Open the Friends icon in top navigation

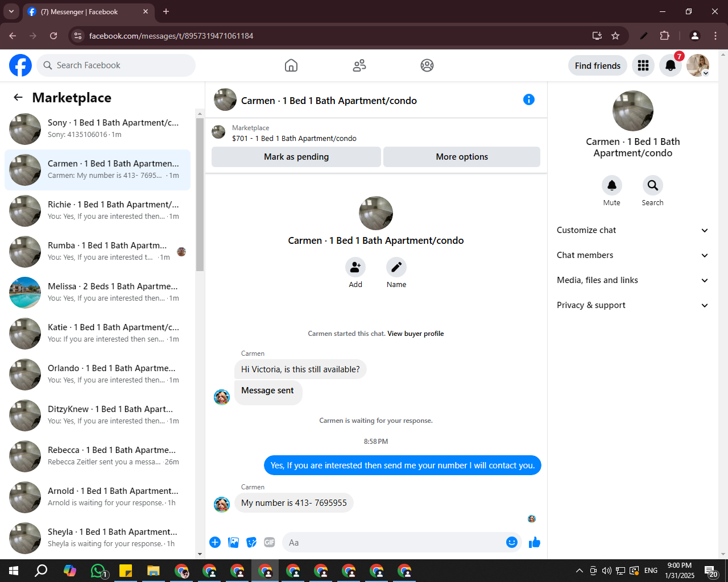coord(359,65)
